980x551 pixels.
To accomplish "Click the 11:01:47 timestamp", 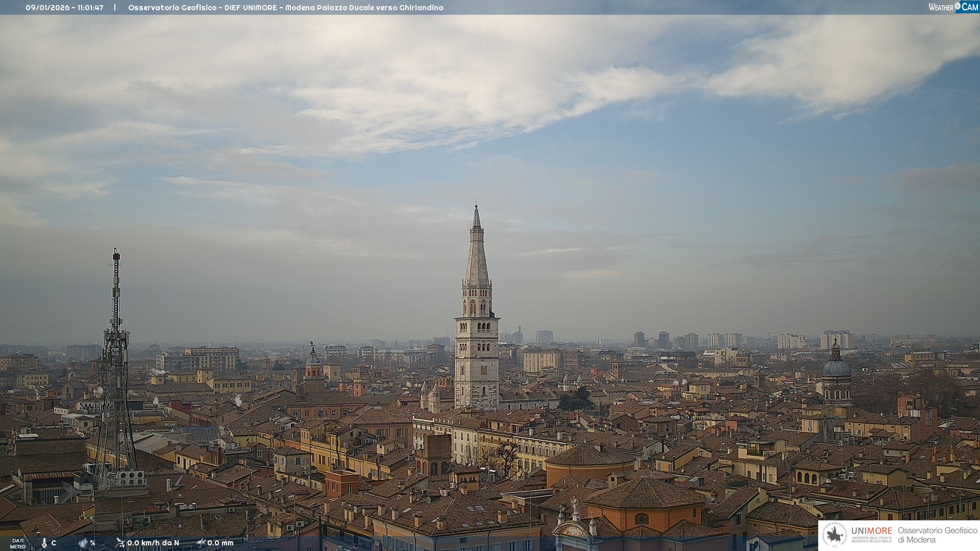I will 90,8.
